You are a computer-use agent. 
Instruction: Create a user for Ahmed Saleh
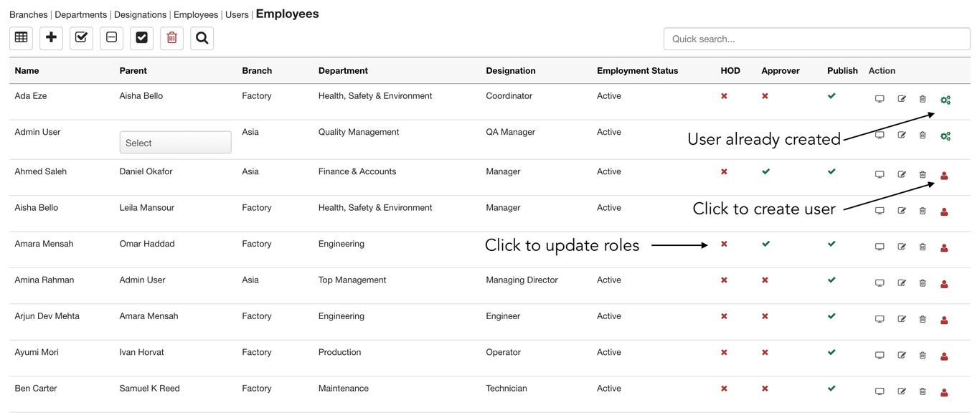[944, 176]
